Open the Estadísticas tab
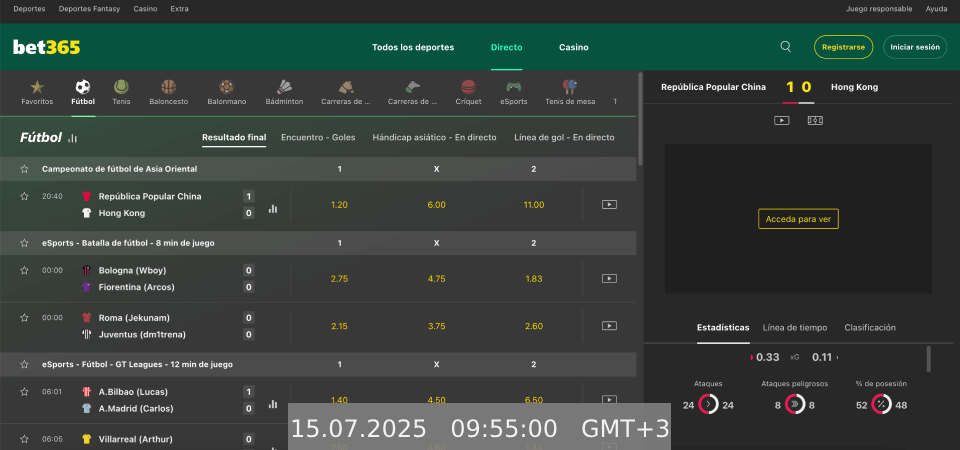This screenshot has width=960, height=450. point(722,328)
